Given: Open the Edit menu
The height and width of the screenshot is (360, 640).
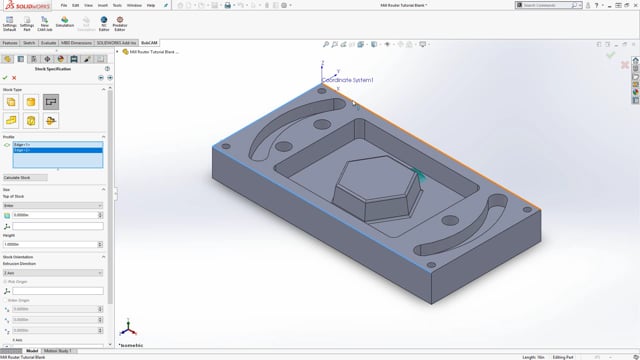Looking at the screenshot, I should pos(76,5).
